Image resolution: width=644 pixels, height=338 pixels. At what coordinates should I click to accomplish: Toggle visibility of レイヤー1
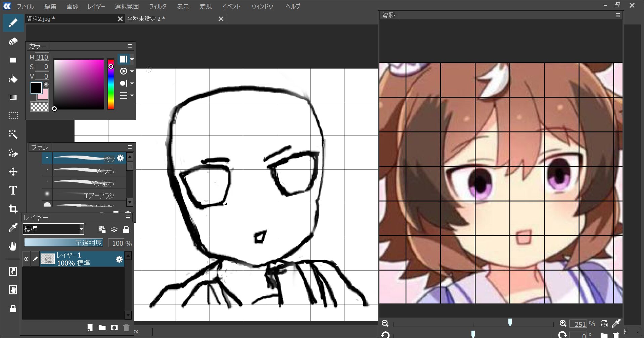point(26,259)
